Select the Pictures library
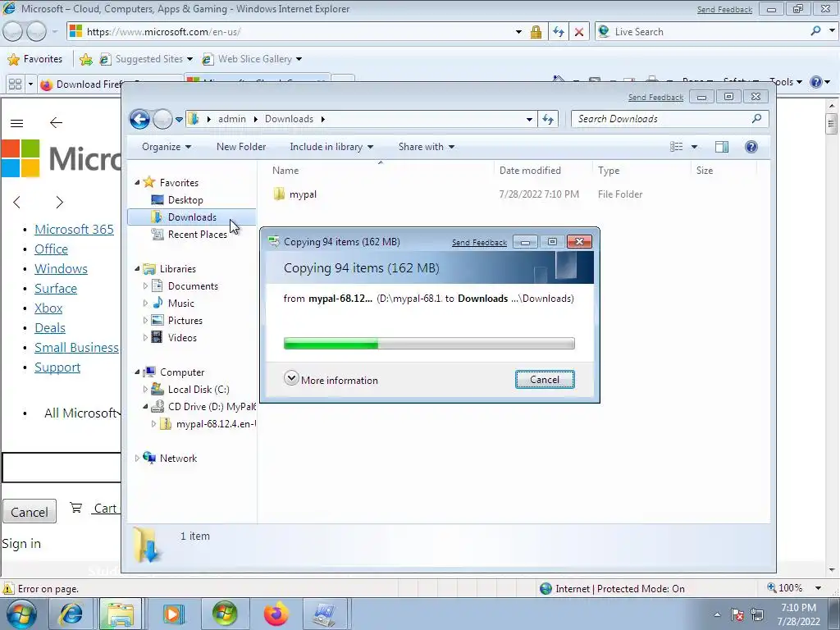The width and height of the screenshot is (840, 630). [x=185, y=321]
